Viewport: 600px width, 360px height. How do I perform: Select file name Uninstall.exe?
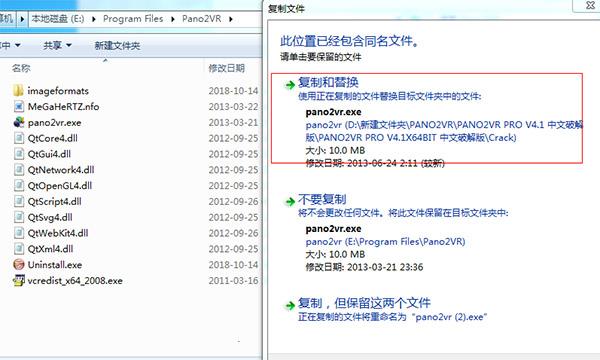pos(55,265)
